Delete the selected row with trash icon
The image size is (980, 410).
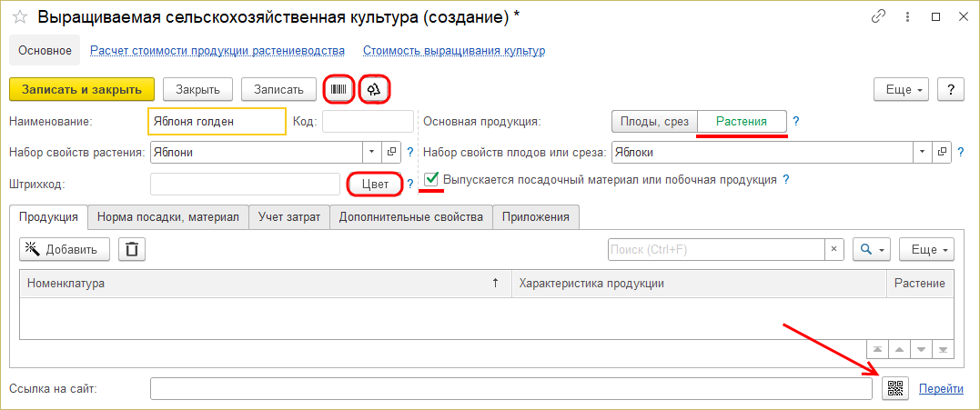tap(132, 249)
